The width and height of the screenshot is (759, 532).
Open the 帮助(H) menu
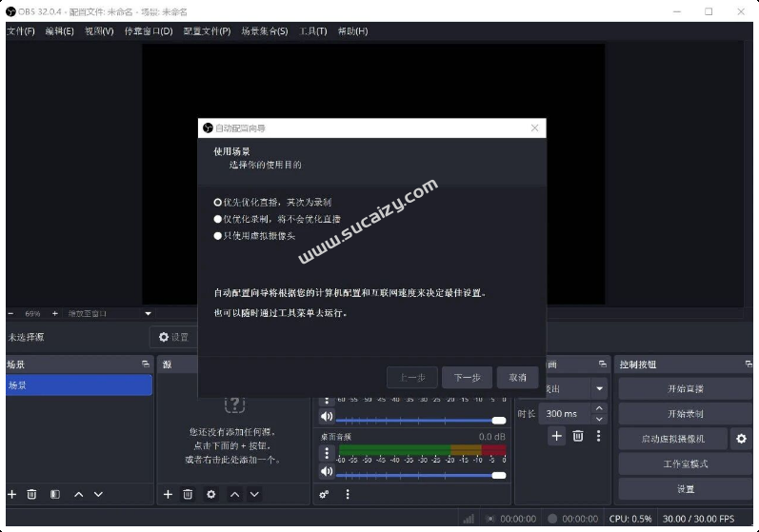(x=353, y=31)
